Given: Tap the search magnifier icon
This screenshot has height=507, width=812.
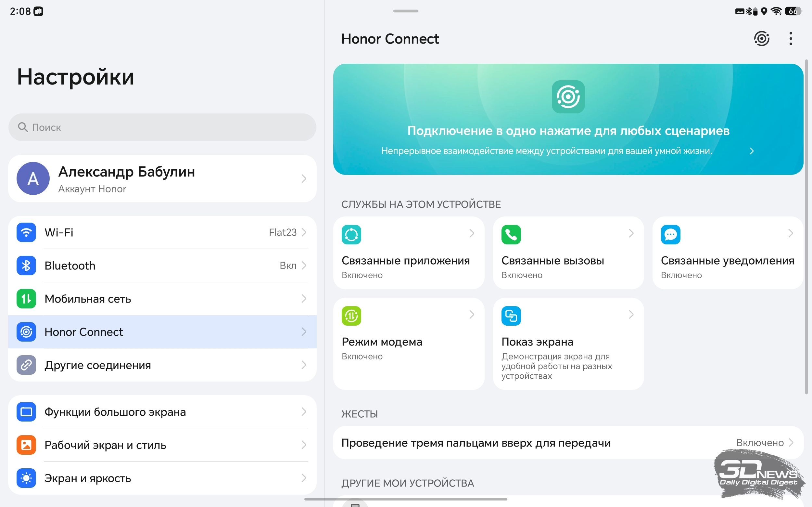Looking at the screenshot, I should [22, 127].
